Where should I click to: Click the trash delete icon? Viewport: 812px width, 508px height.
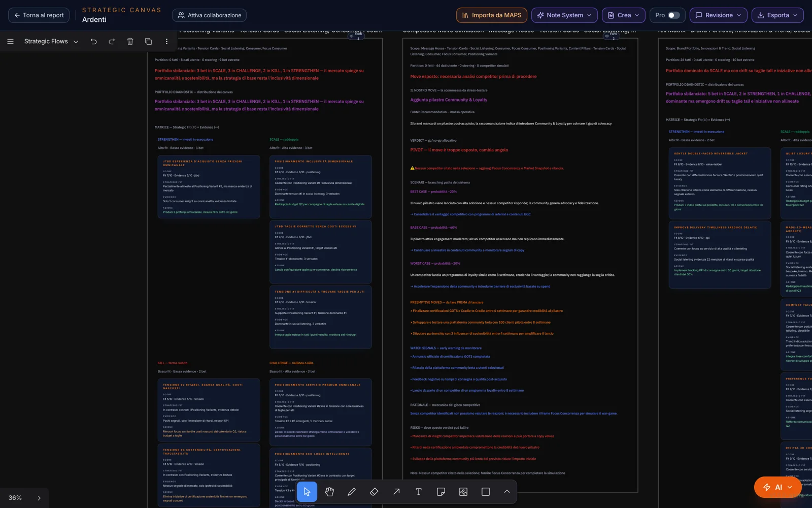tap(130, 41)
